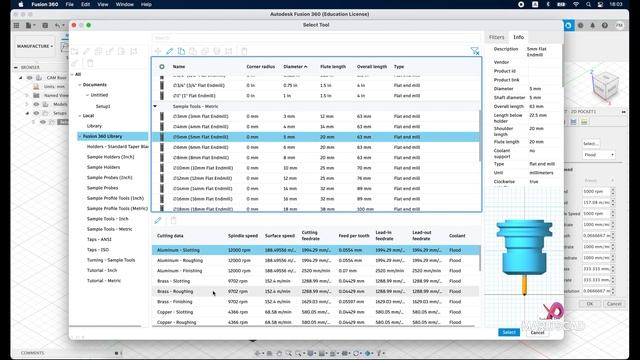Toggle visibility eye of Setups node
This screenshot has height=360, width=640.
pos(36,113)
